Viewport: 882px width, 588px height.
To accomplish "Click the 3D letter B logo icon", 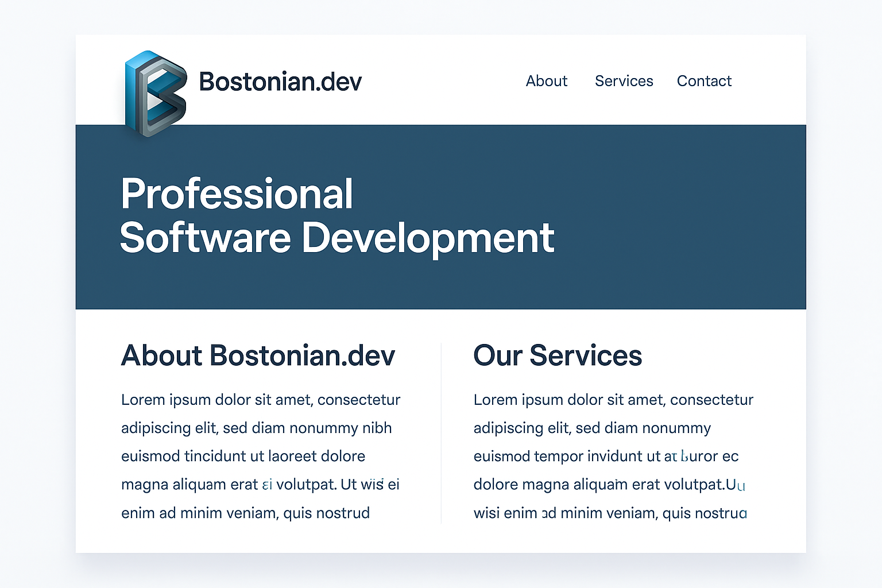I will click(x=156, y=93).
